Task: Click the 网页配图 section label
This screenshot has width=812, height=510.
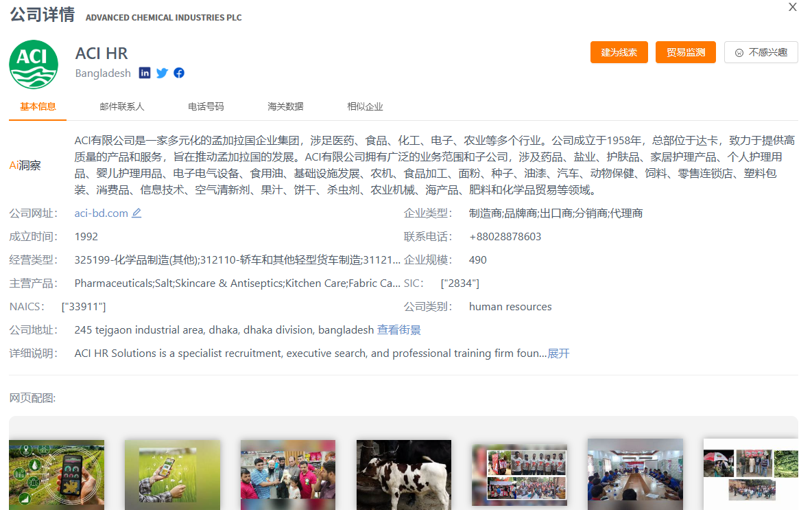Action: coord(32,398)
